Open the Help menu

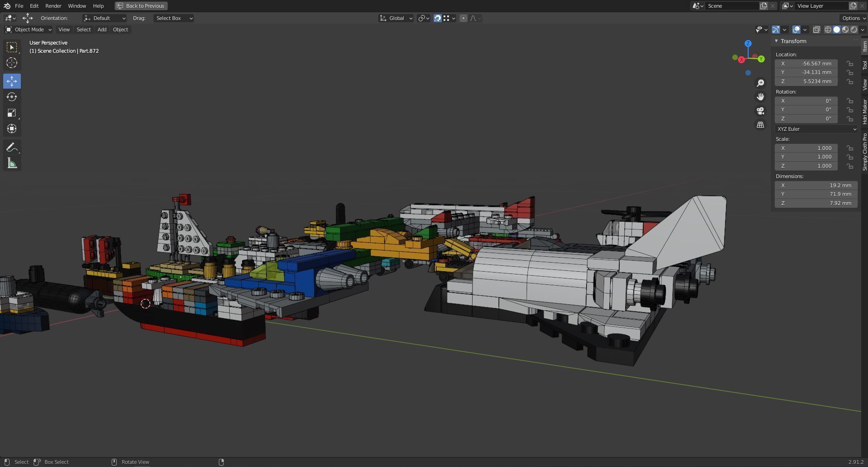pos(98,6)
